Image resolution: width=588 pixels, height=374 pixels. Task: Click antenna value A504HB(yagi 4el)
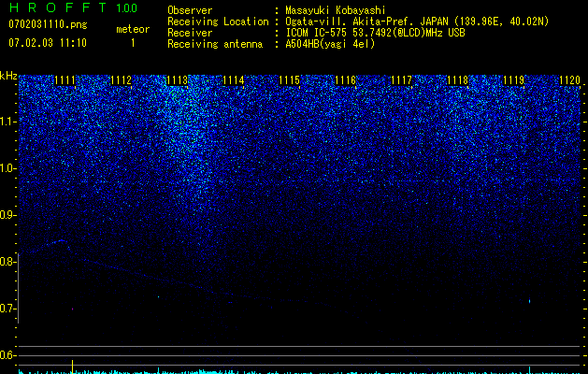pos(330,44)
